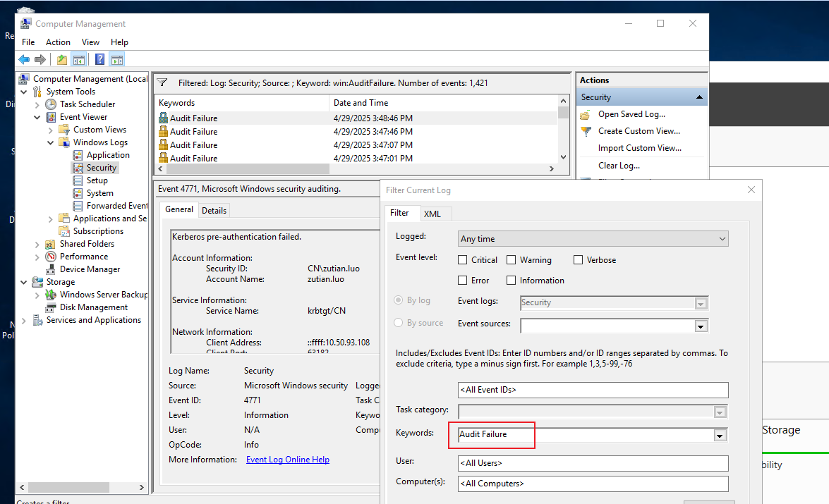Screen dimensions: 829x504
Task: Open the Help menu
Action: (x=119, y=42)
